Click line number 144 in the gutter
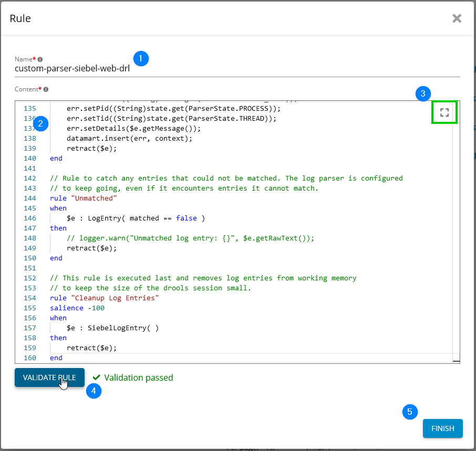The image size is (476, 451). 29,198
